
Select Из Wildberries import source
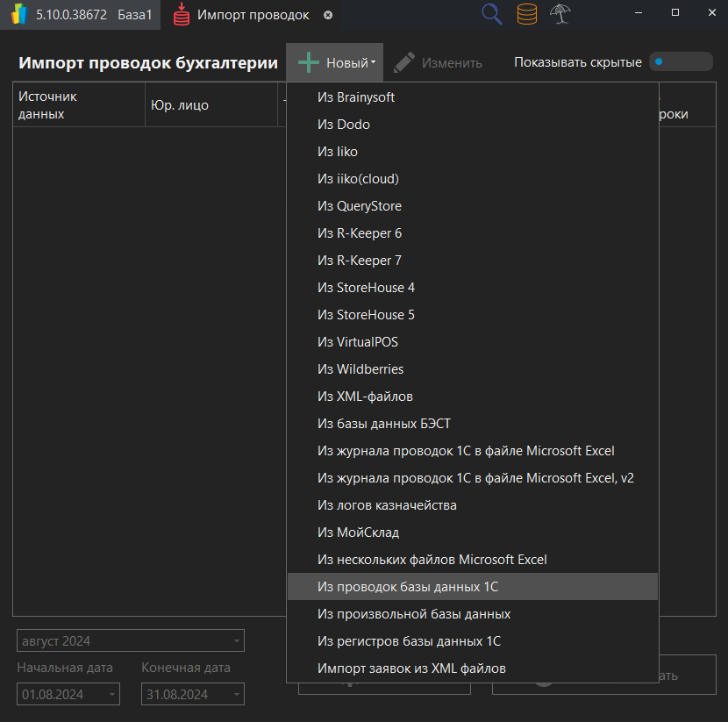pyautogui.click(x=360, y=369)
